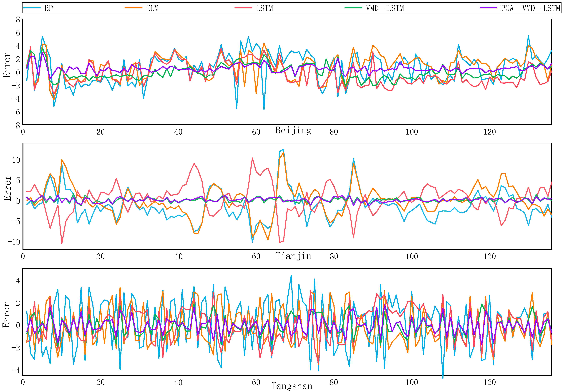Click the Error axis label of Tangshan chart

point(6,315)
